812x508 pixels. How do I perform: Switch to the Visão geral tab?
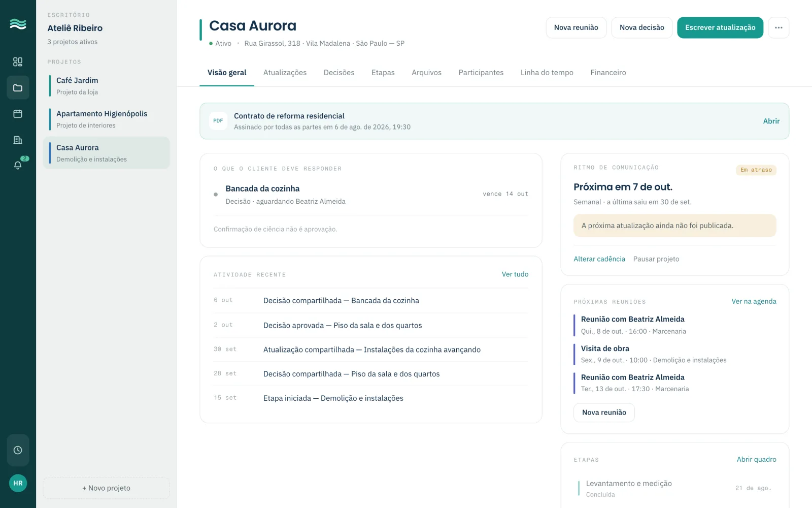pos(227,73)
